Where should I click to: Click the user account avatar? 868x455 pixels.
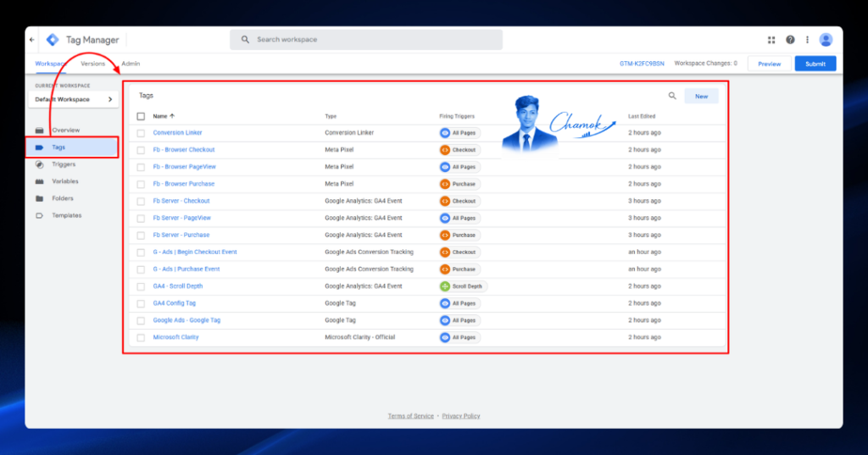(x=826, y=40)
